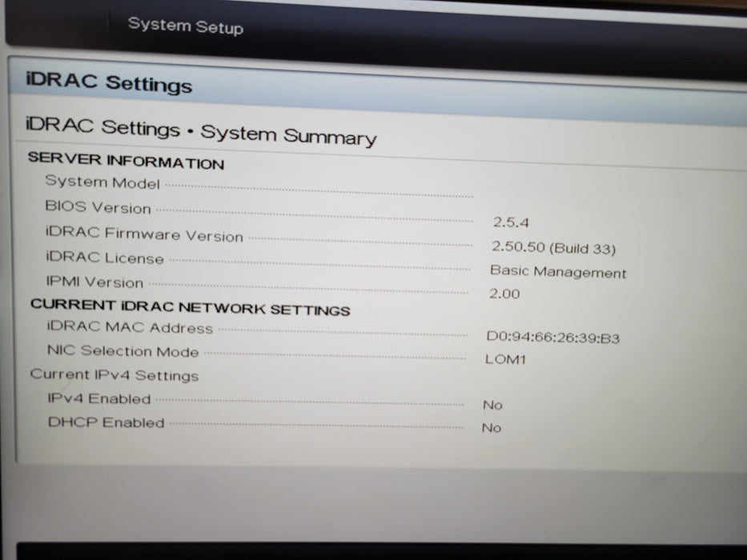Select the iDRAC Settings header
The image size is (747, 560).
click(x=109, y=82)
